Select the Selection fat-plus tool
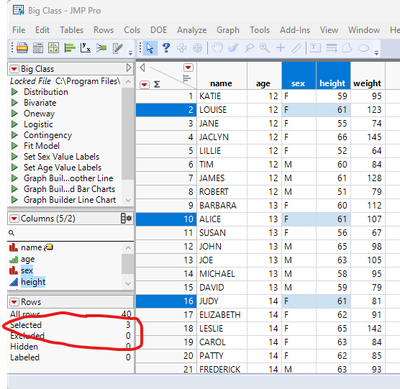The width and height of the screenshot is (400, 389). (182, 48)
